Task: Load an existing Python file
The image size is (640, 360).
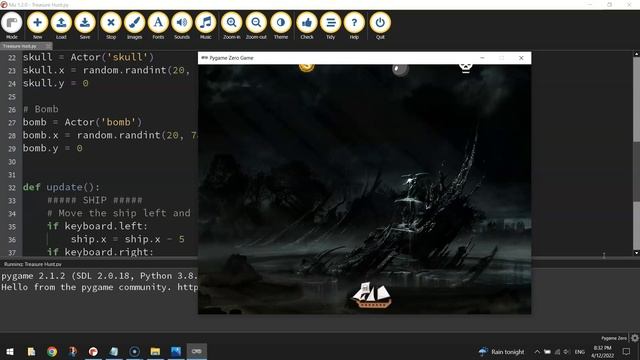Action: click(61, 25)
